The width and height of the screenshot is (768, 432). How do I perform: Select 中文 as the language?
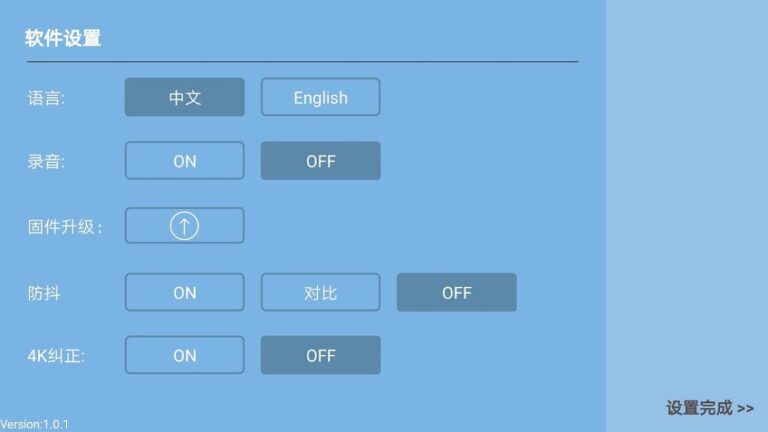184,97
